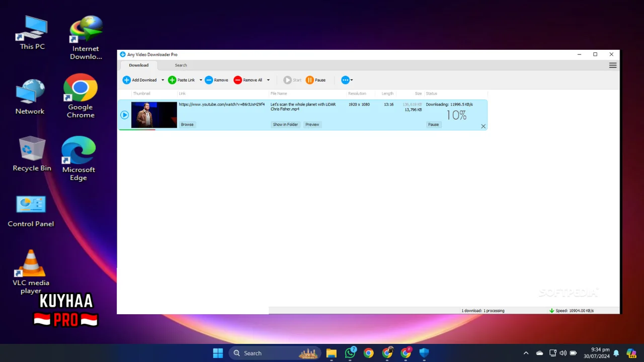Open This PC desktop icon
644x362 pixels.
pyautogui.click(x=32, y=33)
